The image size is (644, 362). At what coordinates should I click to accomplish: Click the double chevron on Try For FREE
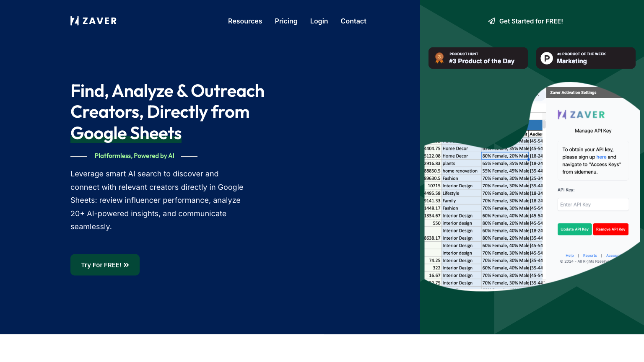tap(126, 265)
